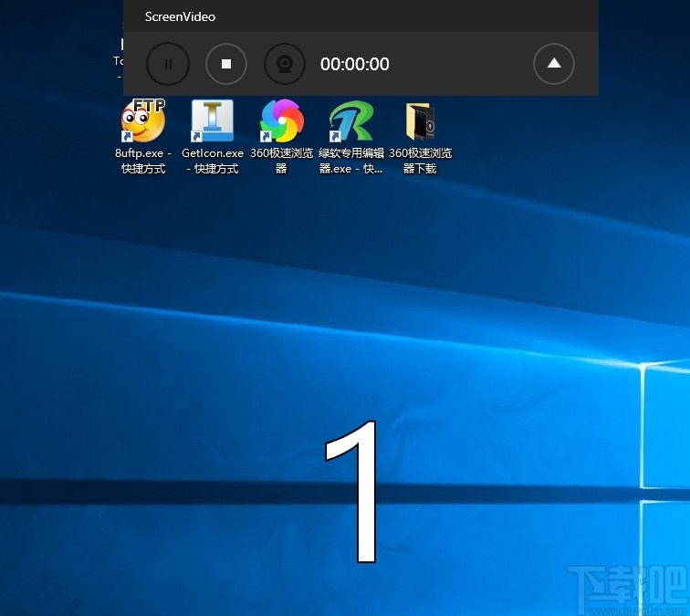The width and height of the screenshot is (690, 616).
Task: Stop the ScreenVideo recording
Action: coord(226,64)
